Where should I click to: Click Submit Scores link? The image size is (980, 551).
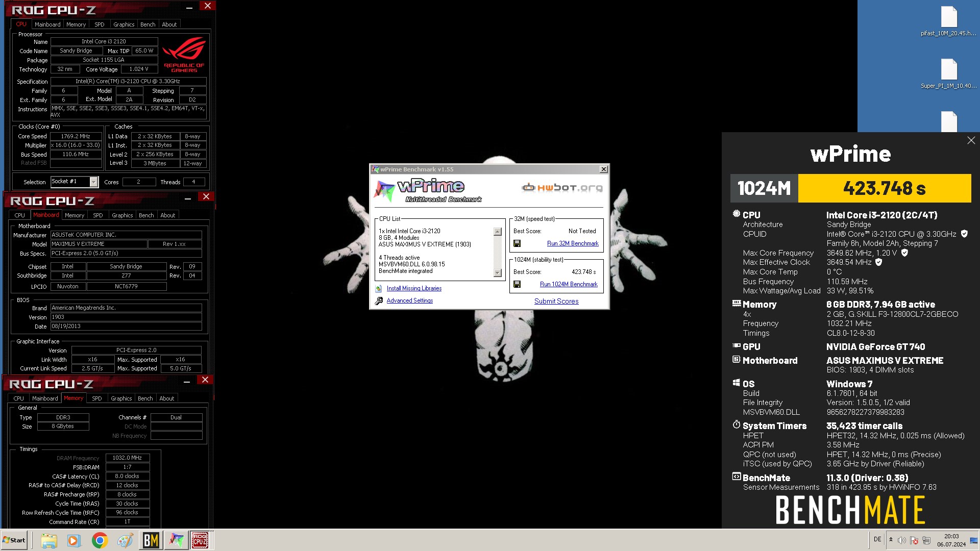click(x=556, y=302)
